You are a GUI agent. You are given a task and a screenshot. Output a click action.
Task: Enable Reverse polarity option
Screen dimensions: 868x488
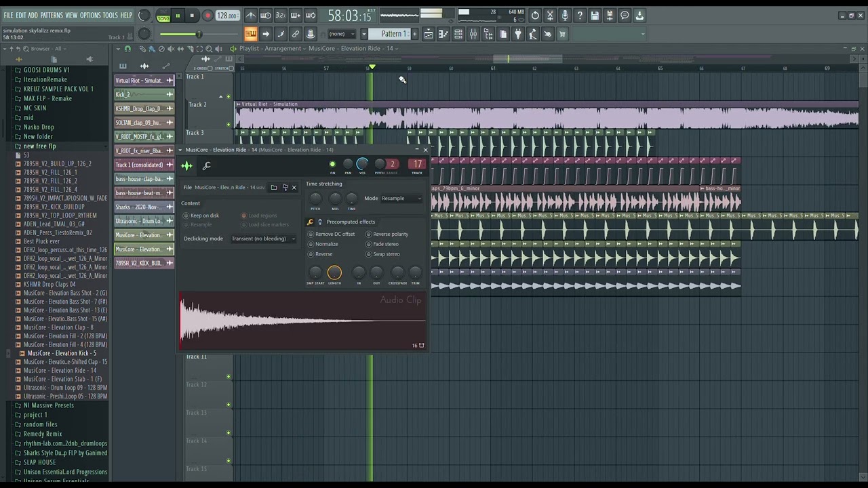tap(387, 235)
